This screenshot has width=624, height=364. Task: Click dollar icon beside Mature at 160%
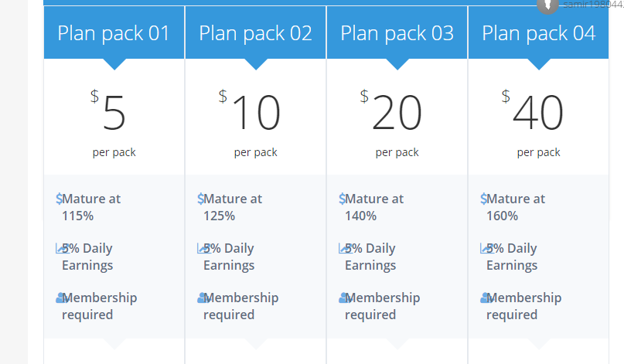click(483, 199)
